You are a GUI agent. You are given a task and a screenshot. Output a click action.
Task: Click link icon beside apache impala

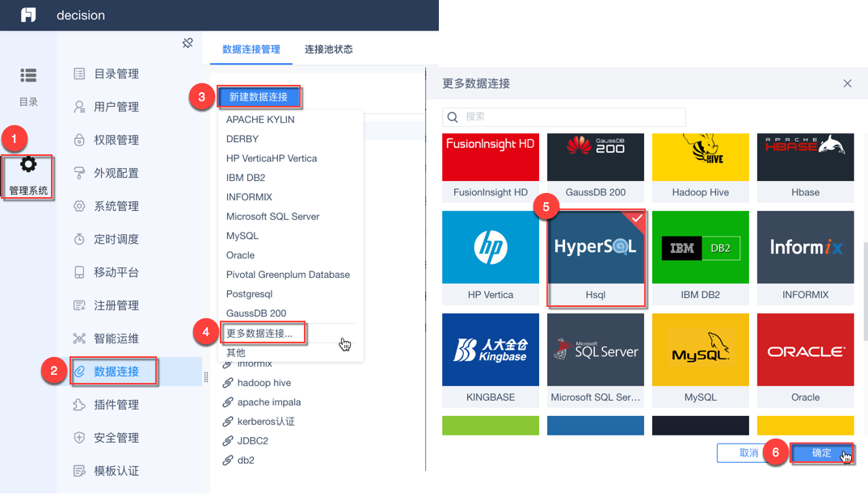click(228, 402)
